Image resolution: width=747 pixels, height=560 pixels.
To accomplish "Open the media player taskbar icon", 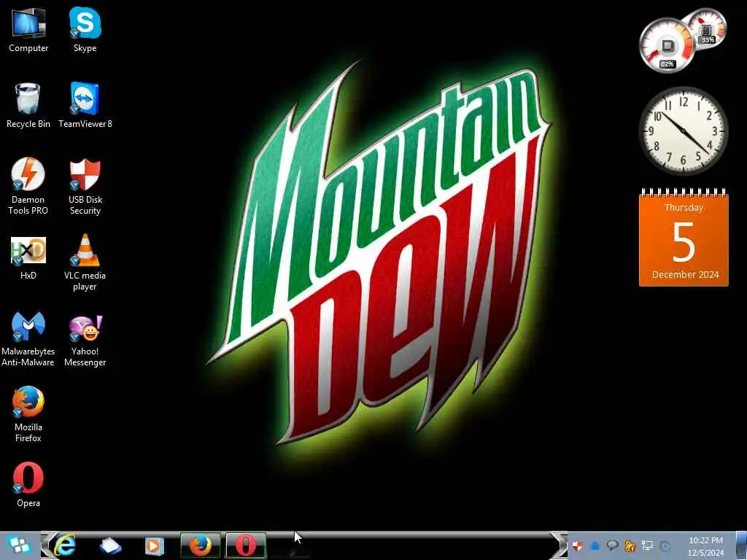I will pos(155,545).
